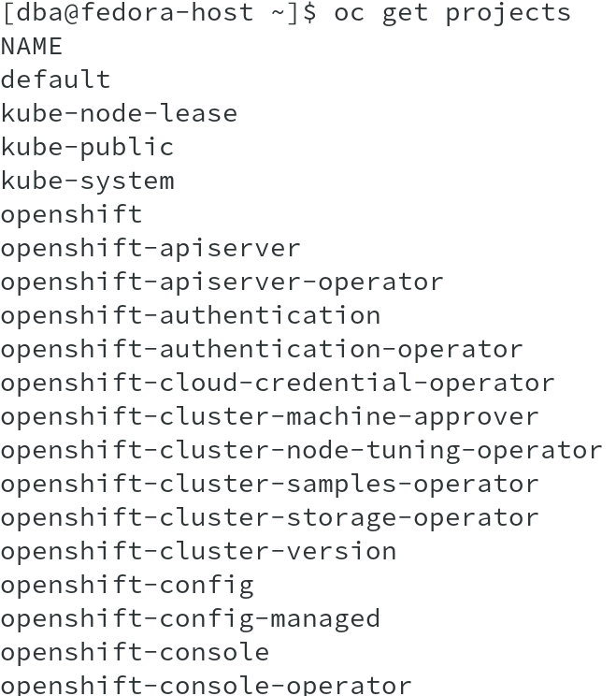Select the openshift-config-managed project entry
This screenshot has height=696, width=616.
click(x=190, y=619)
